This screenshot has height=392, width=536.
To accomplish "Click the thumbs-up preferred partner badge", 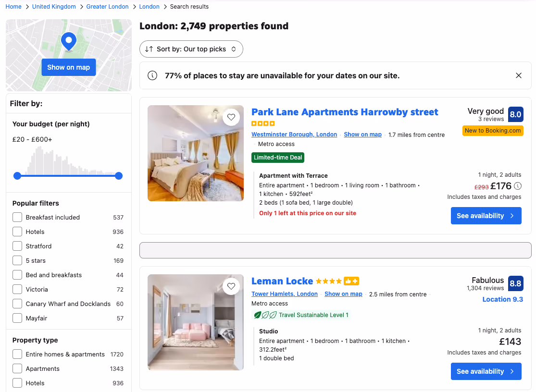I will point(351,281).
